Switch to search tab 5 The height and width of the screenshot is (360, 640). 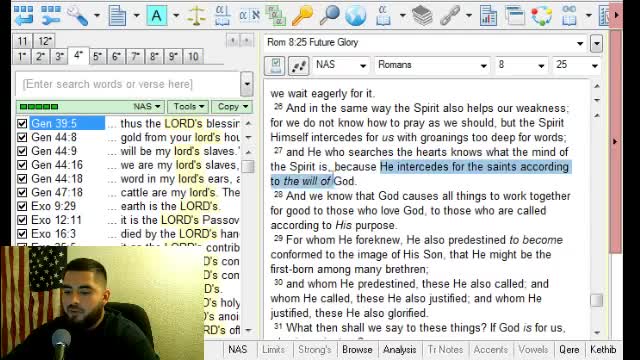pyautogui.click(x=97, y=56)
